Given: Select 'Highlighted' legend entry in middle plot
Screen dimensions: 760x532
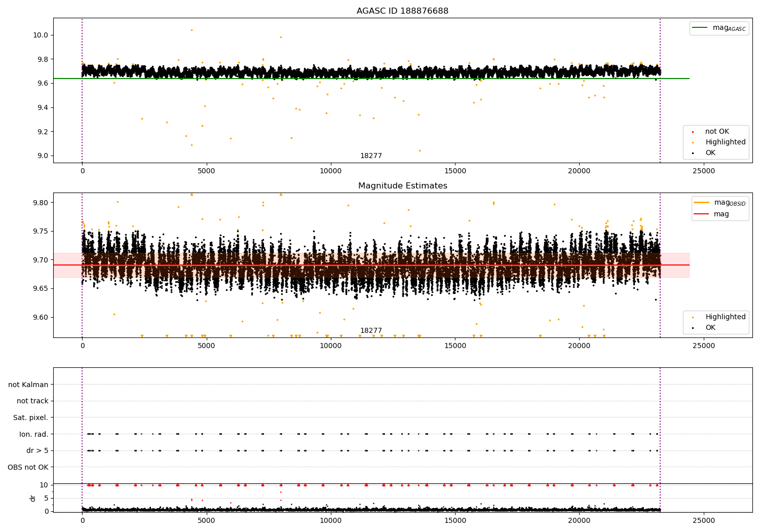Looking at the screenshot, I should pyautogui.click(x=725, y=317).
